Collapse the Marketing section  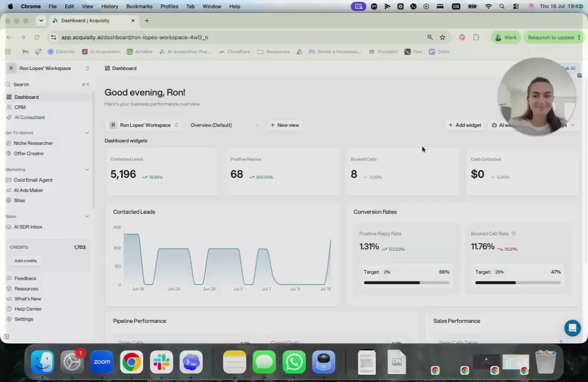point(87,169)
